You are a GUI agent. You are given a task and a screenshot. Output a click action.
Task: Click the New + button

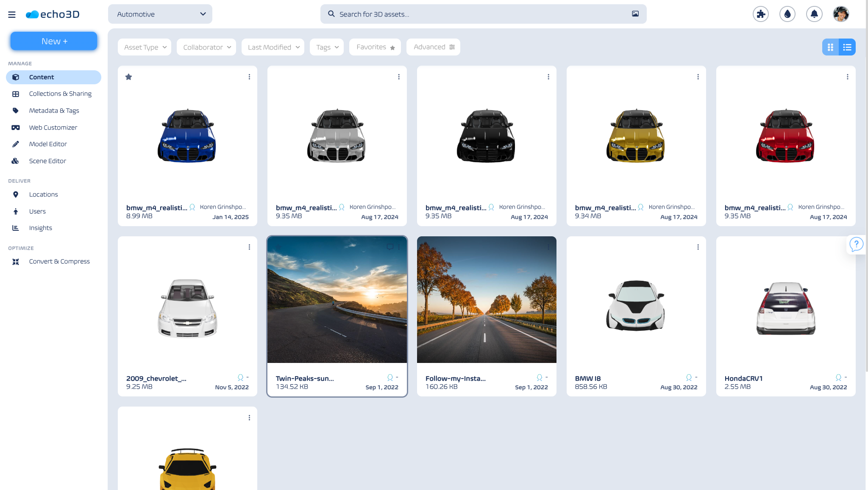coord(54,41)
